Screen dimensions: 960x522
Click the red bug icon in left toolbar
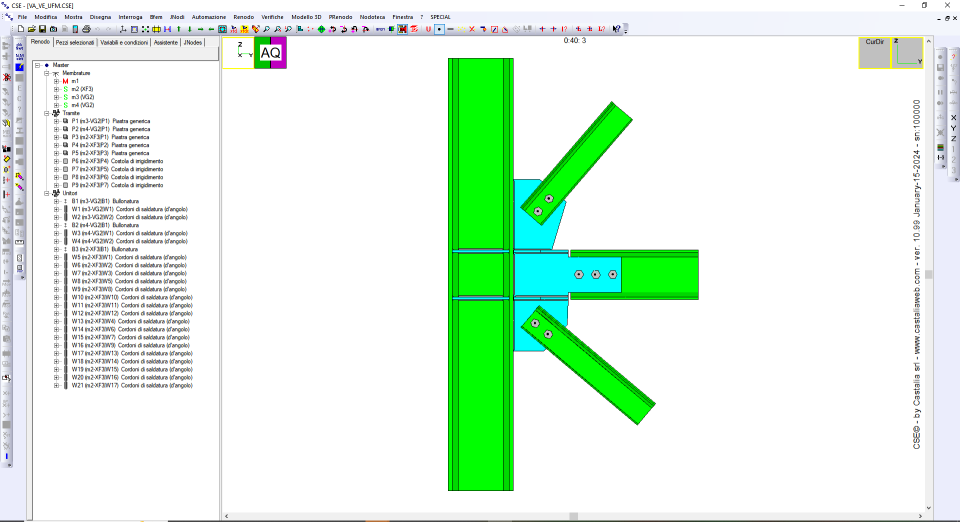[x=7, y=78]
